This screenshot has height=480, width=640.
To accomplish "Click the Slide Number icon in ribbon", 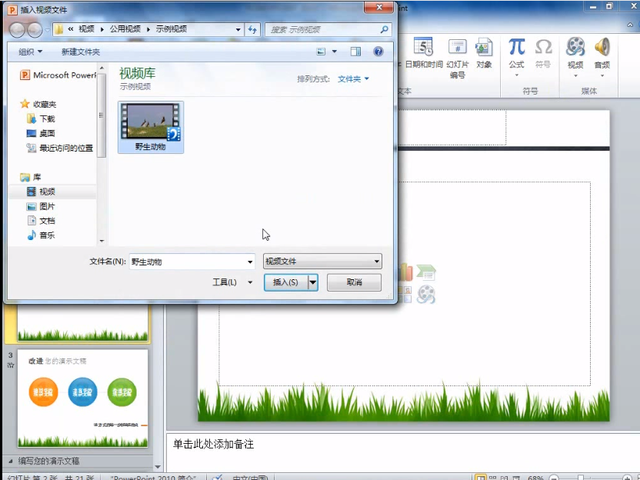I will click(x=457, y=50).
